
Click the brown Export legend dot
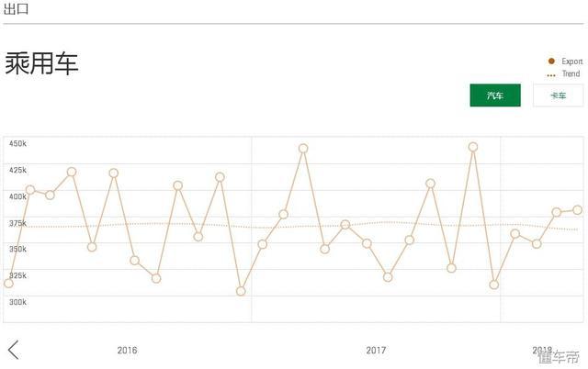(551, 61)
